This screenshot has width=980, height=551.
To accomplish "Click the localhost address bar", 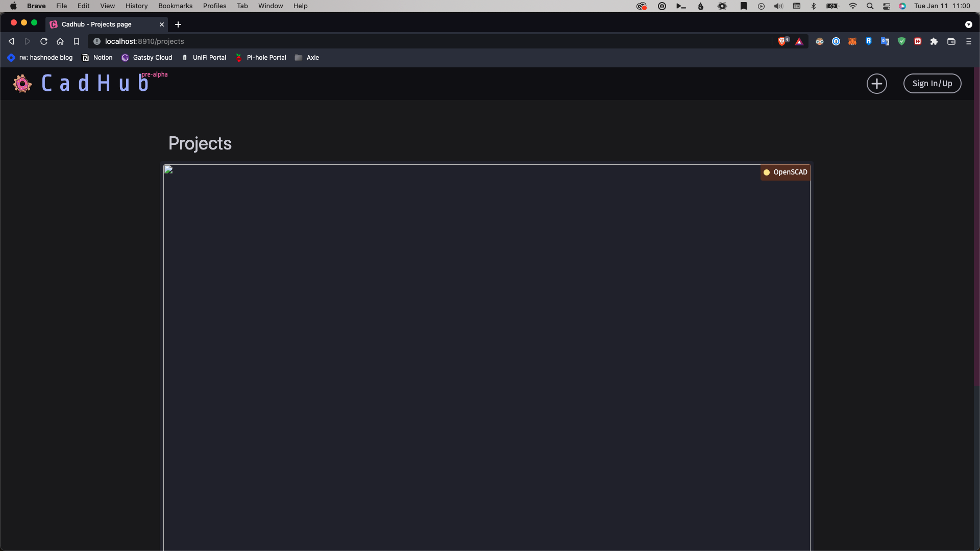I will pos(357,41).
